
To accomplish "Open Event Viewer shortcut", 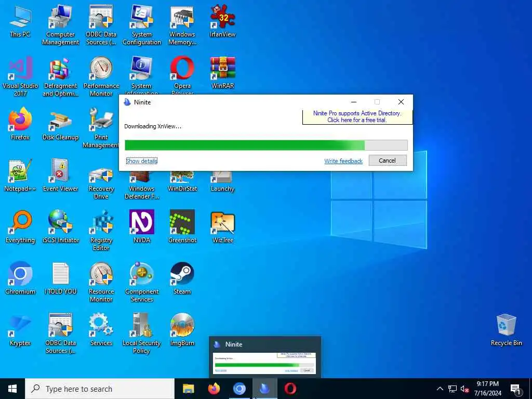I will click(60, 176).
